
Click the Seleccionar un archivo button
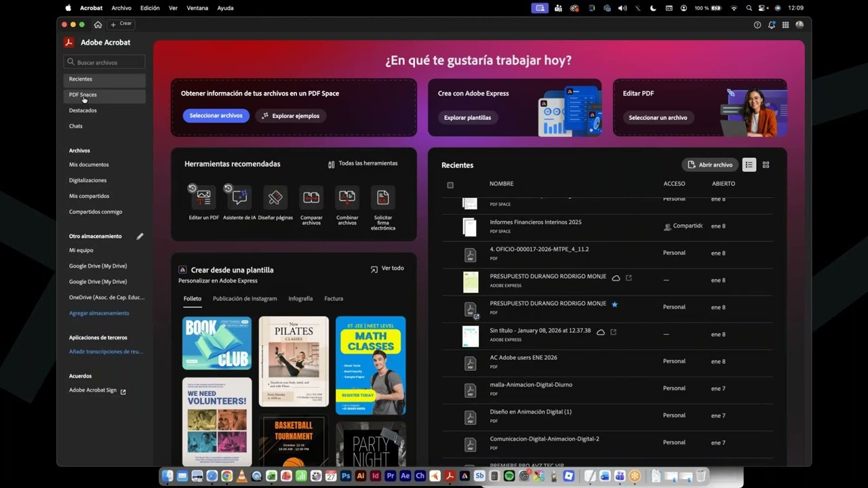click(x=658, y=117)
